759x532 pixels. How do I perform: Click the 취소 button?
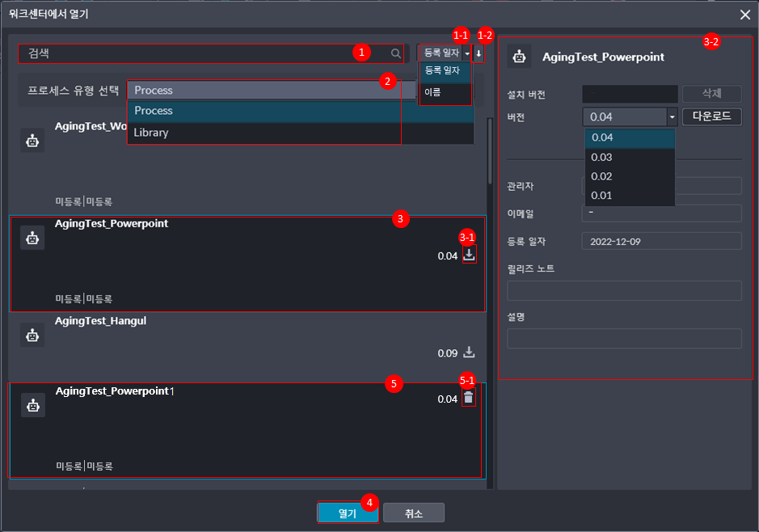click(x=413, y=513)
